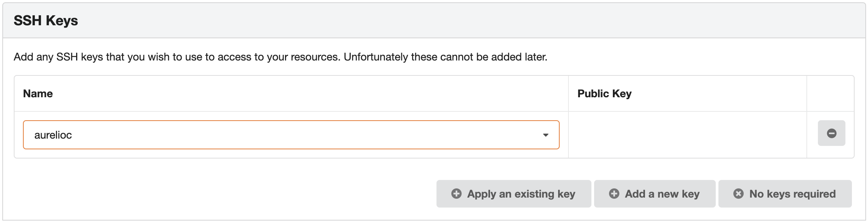
Task: Select No keys required
Action: click(785, 194)
